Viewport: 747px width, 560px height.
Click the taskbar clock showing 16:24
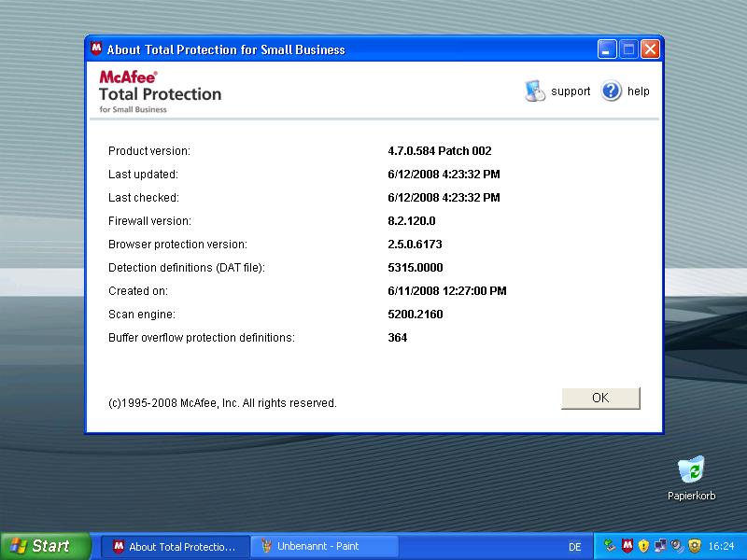721,546
